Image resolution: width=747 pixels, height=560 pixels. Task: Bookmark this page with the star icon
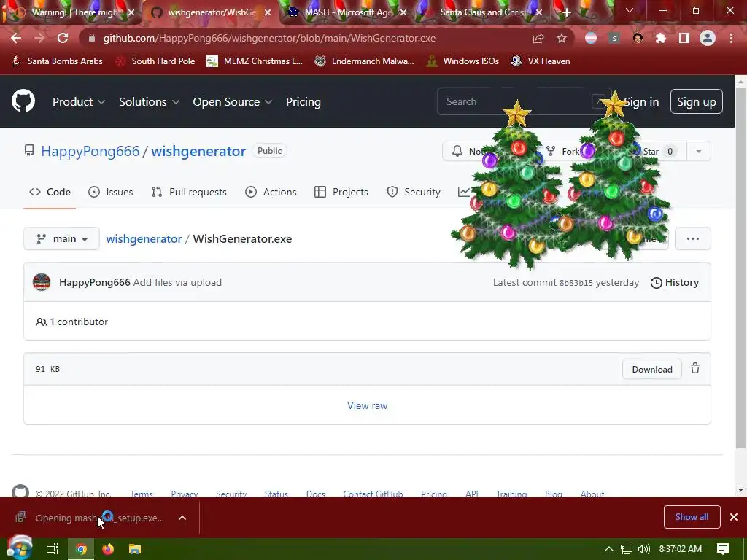(562, 38)
